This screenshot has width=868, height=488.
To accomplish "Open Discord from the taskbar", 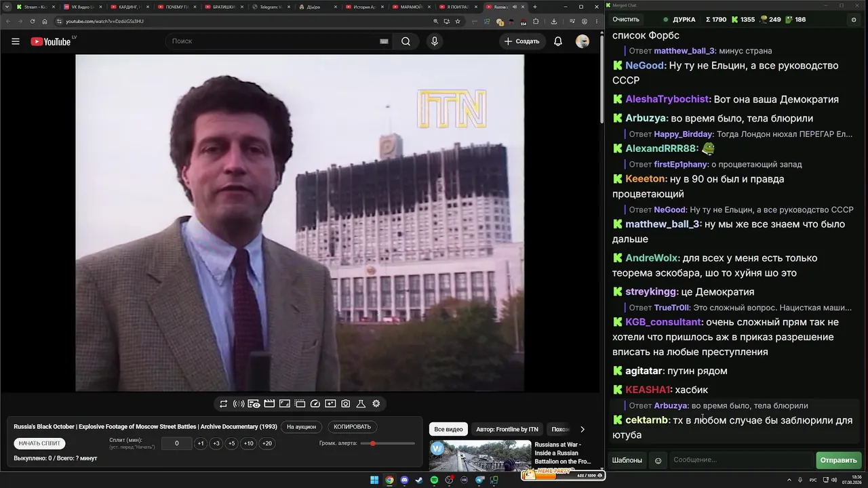I will pos(404,480).
